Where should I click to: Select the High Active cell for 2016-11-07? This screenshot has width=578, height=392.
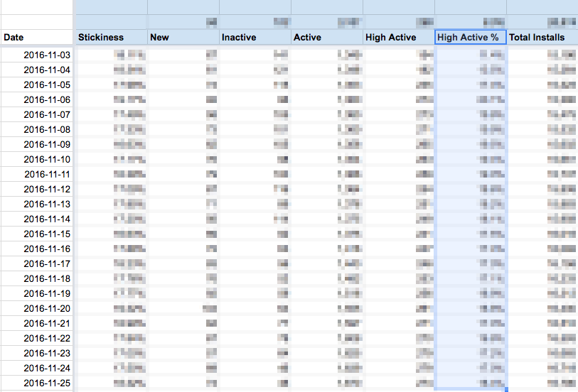[x=399, y=115]
